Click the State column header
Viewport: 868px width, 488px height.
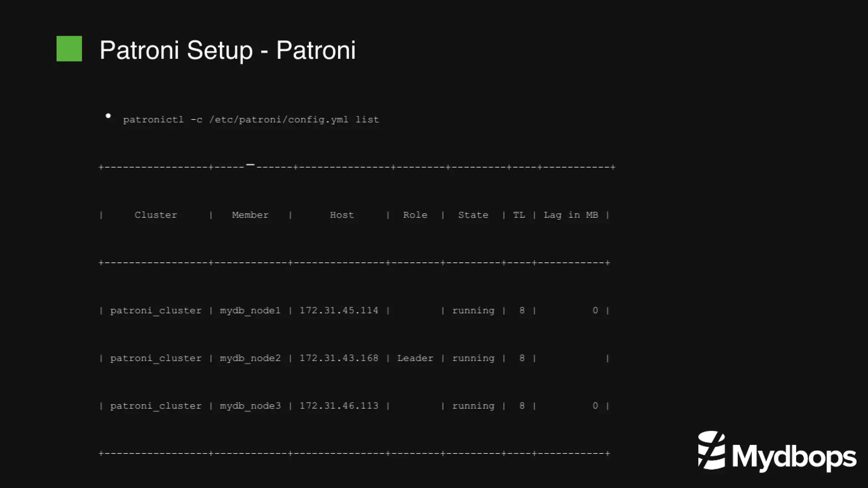[x=473, y=215]
